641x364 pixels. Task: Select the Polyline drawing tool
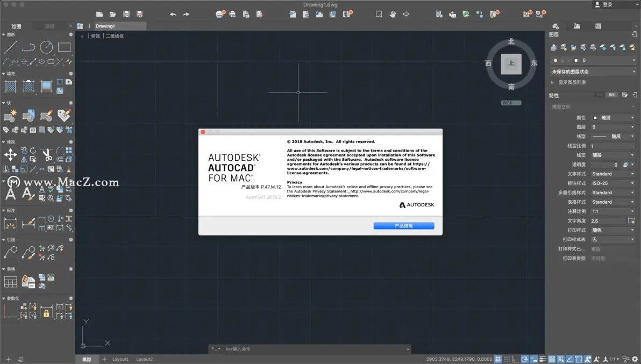[x=28, y=47]
